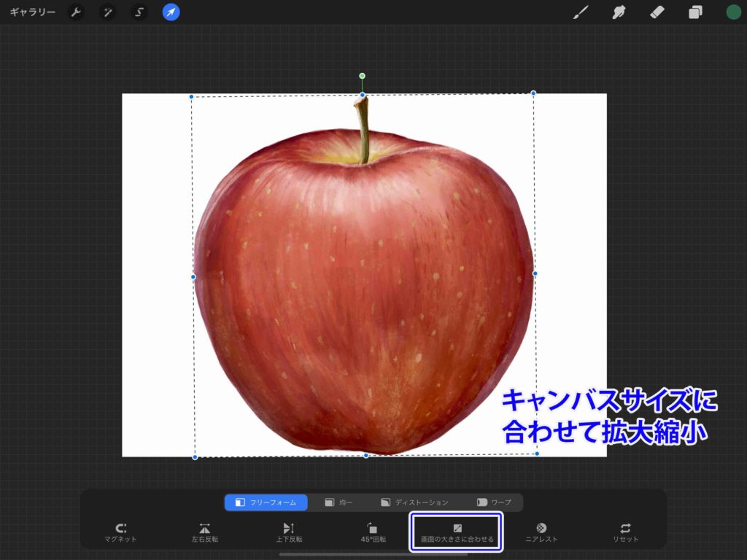
Task: Open ニアレスト interpolation options
Action: (x=541, y=532)
